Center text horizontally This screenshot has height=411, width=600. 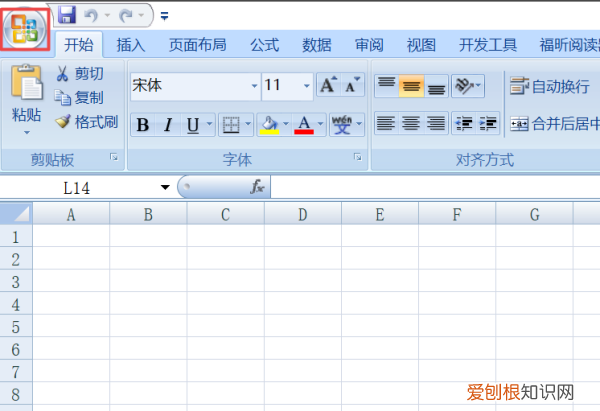point(411,123)
